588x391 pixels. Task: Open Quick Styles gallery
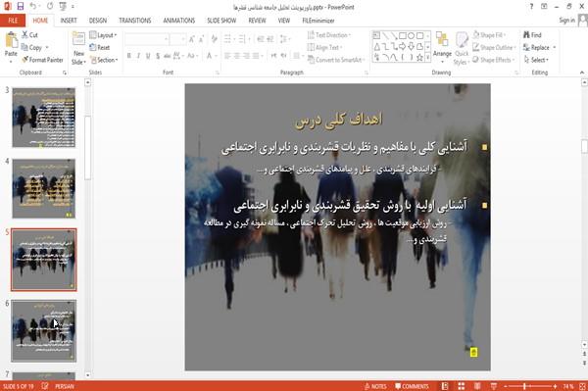coord(462,49)
